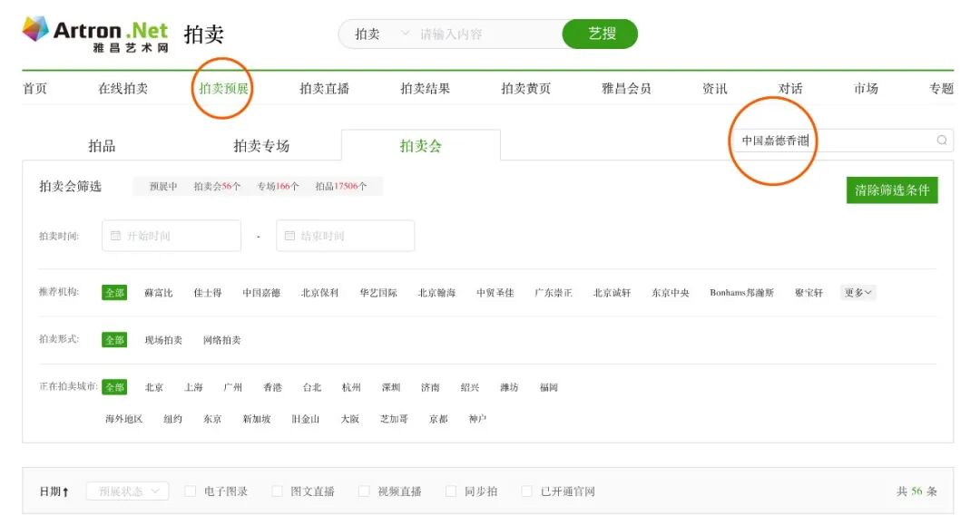The image size is (980, 525).
Task: Filter auction format by 网络拍卖
Action: coord(222,340)
